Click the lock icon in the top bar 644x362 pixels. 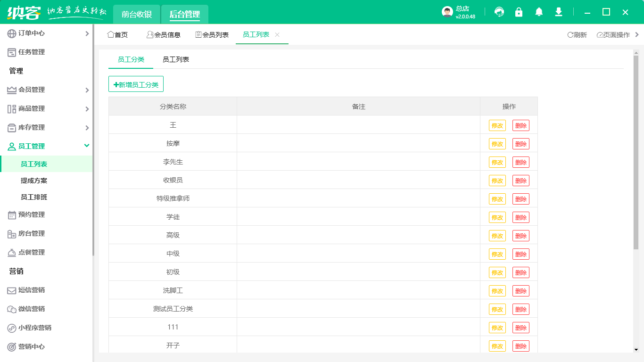(x=519, y=12)
